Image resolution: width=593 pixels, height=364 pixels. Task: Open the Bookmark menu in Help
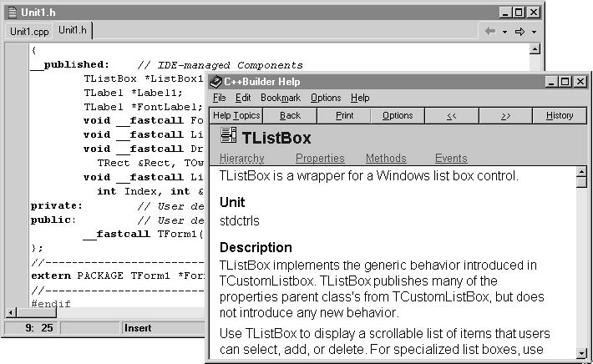point(281,98)
